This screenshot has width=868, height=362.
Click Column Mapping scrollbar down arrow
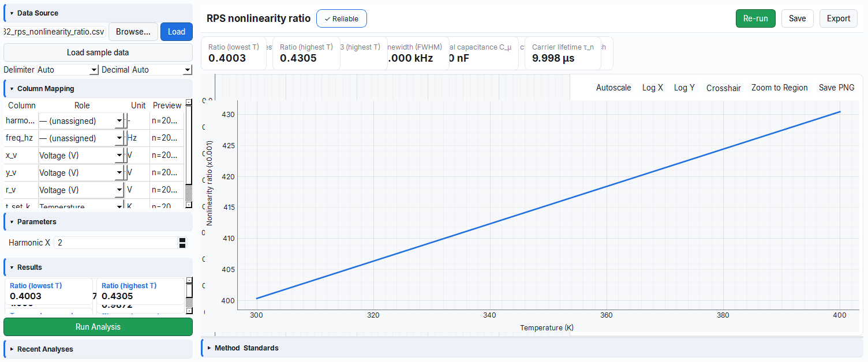(188, 205)
